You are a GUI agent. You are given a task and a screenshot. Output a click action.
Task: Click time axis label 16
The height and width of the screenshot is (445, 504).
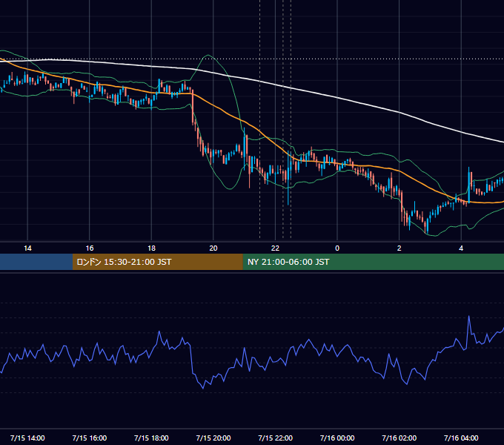(90, 248)
